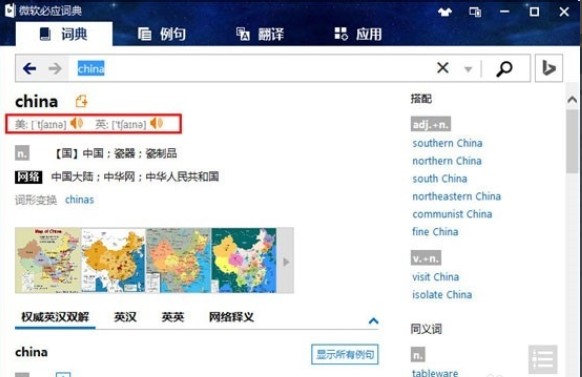
Task: Go forward with the right arrow
Action: click(x=55, y=68)
